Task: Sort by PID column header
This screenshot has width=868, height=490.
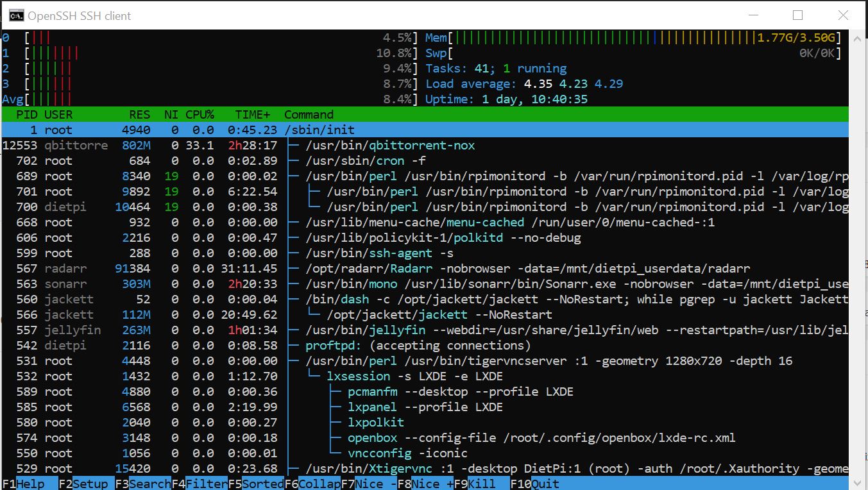Action: tap(26, 115)
